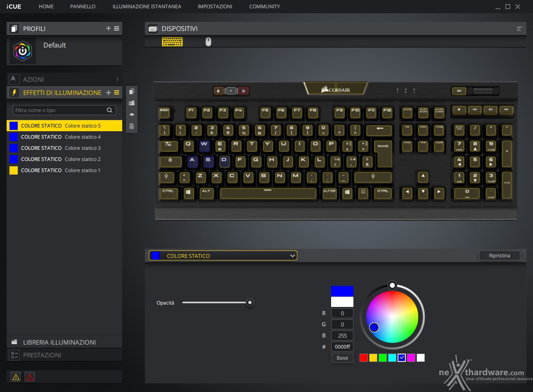
Task: Add a new profile with the plus icon
Action: (x=108, y=28)
